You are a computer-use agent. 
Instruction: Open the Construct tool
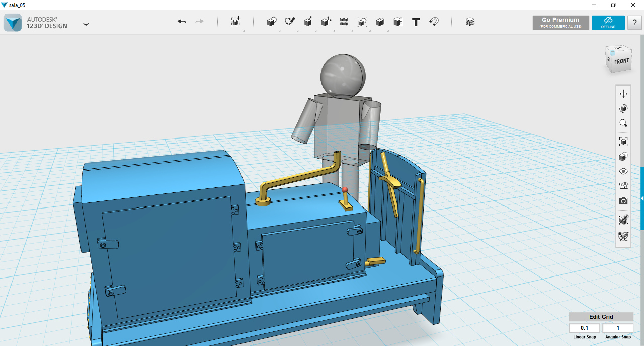pyautogui.click(x=308, y=22)
